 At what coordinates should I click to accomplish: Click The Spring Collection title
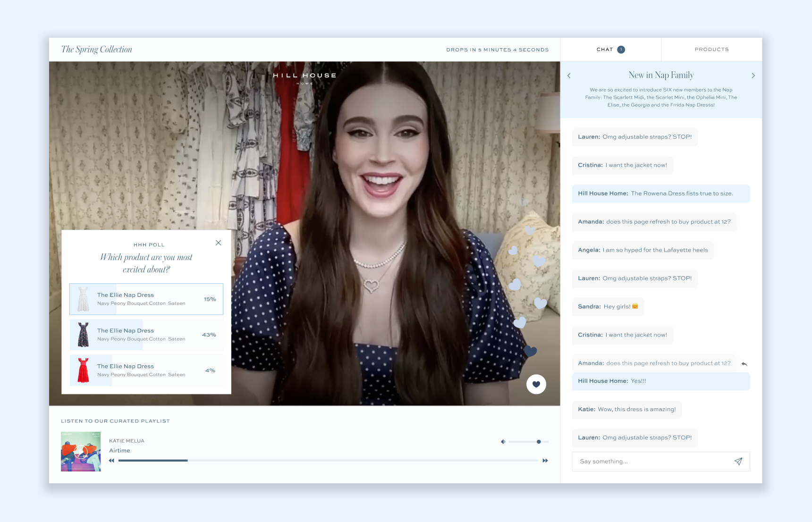(97, 50)
